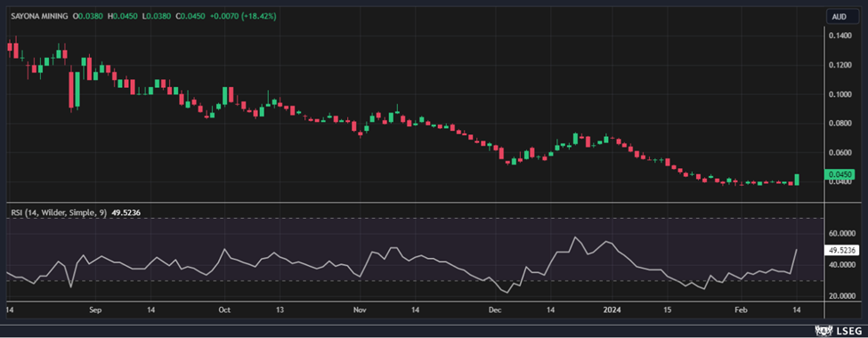Click the C0.0450 close value in header
Image resolution: width=868 pixels, height=338 pixels.
tap(191, 17)
